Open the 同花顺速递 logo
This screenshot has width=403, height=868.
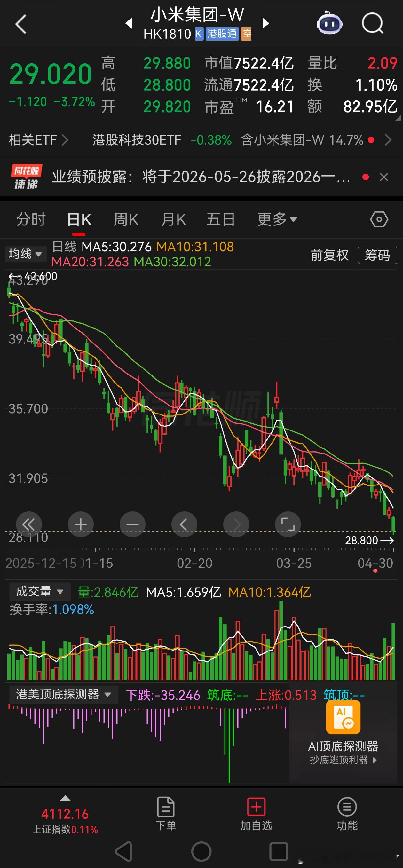point(26,177)
